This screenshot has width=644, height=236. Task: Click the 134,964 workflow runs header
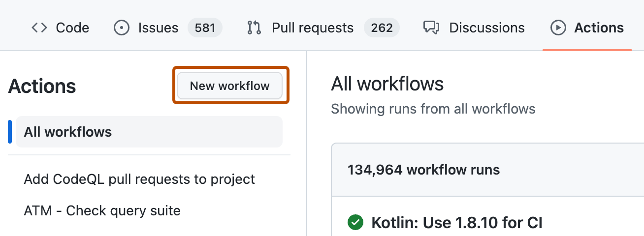click(423, 170)
